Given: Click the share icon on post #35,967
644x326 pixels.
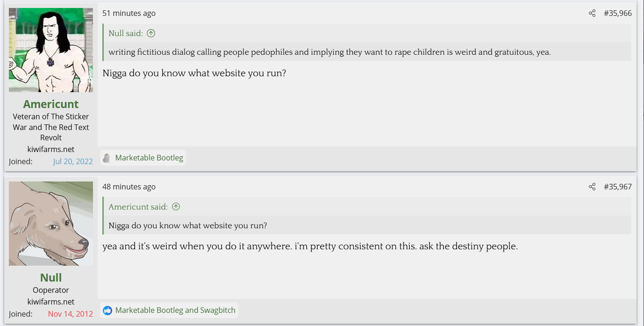Looking at the screenshot, I should coord(592,187).
